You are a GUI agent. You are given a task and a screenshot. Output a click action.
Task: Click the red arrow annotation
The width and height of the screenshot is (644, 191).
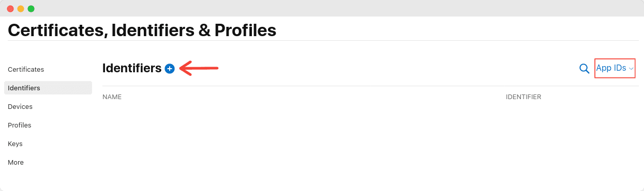click(199, 68)
